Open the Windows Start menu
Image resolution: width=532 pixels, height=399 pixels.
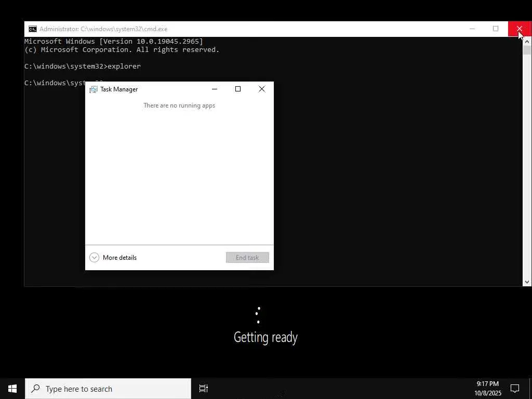pos(12,389)
